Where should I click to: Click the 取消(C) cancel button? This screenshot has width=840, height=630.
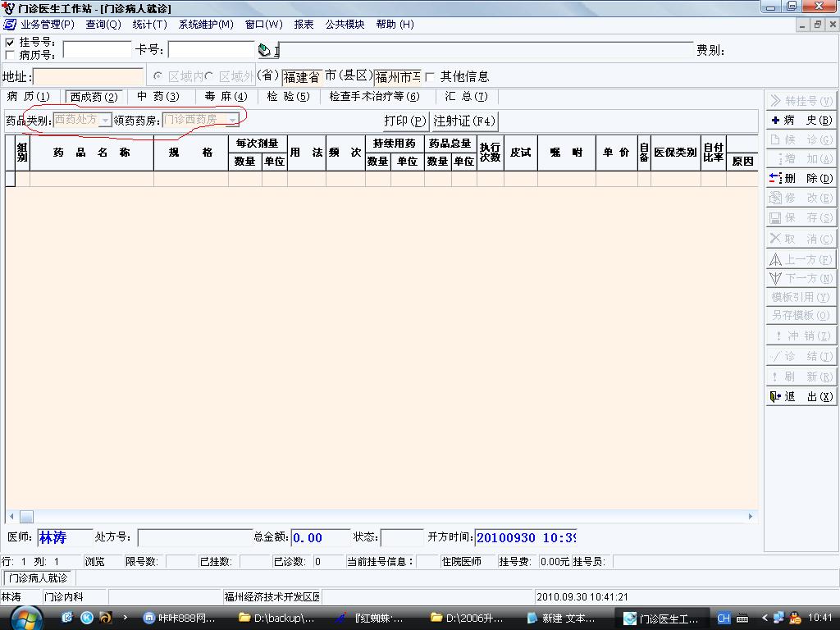tap(801, 239)
